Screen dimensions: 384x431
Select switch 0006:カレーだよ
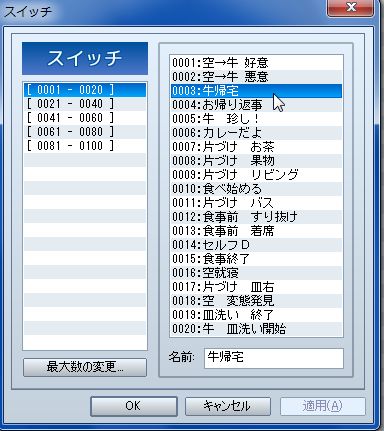[256, 133]
